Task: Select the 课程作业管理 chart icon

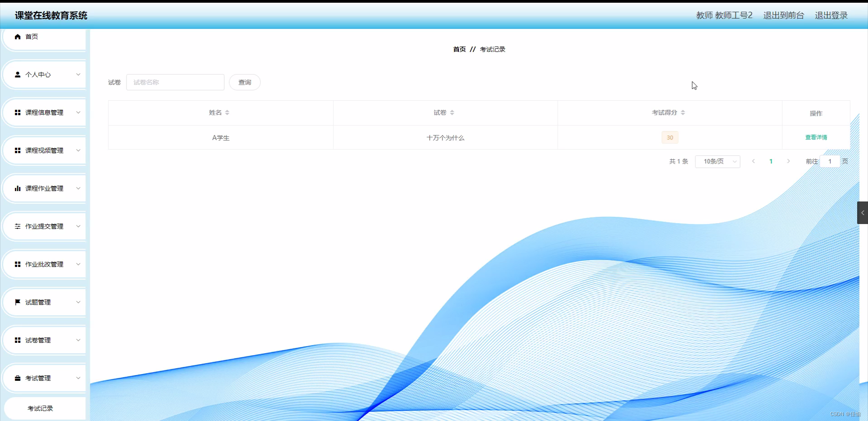Action: point(18,188)
